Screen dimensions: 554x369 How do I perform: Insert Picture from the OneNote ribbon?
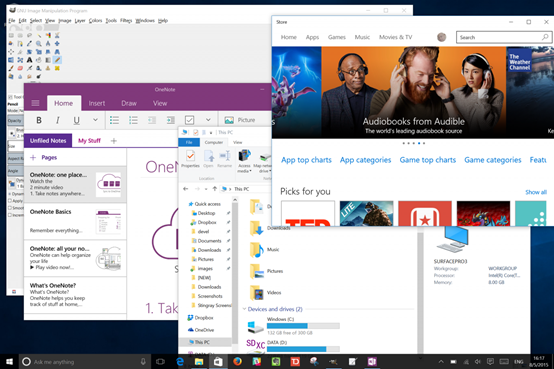pyautogui.click(x=240, y=120)
